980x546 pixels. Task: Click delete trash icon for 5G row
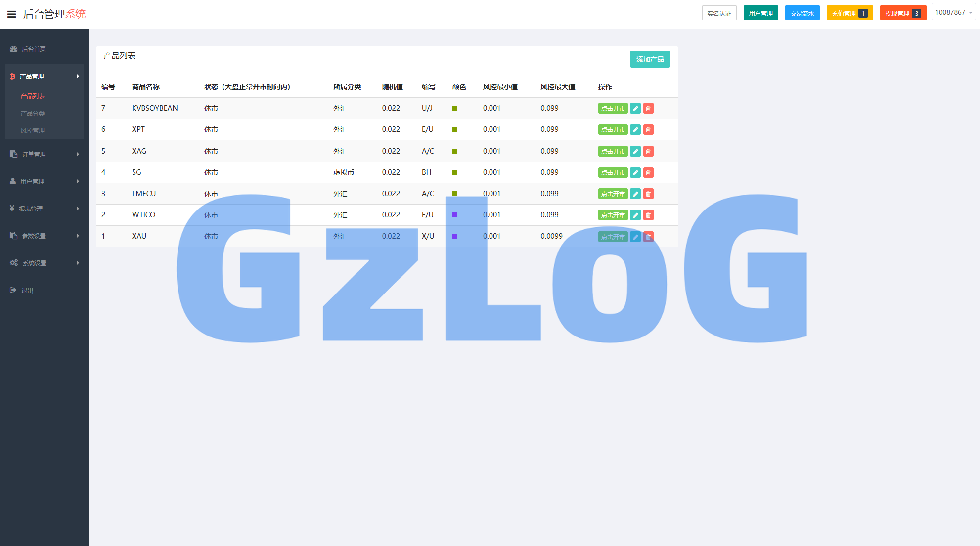pos(648,172)
